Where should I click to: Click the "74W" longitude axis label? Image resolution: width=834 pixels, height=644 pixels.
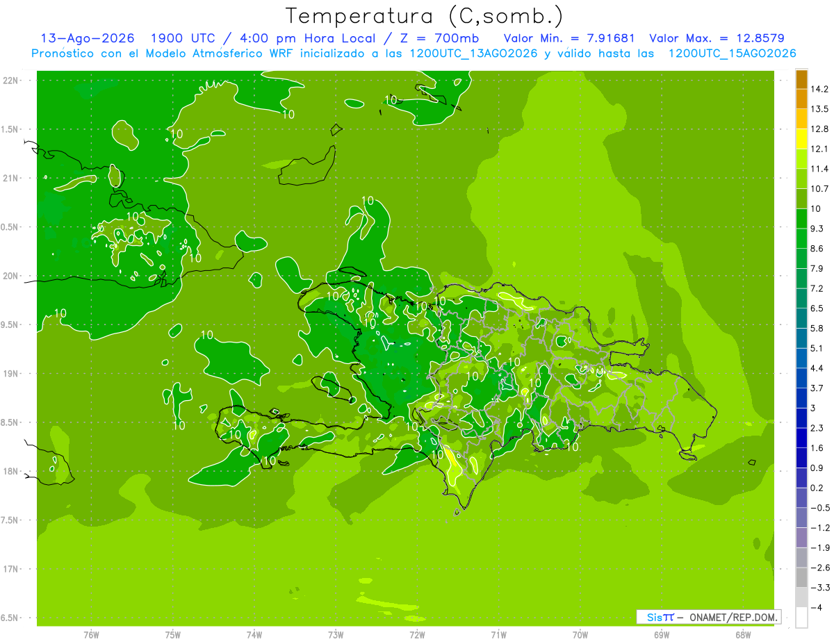[254, 634]
